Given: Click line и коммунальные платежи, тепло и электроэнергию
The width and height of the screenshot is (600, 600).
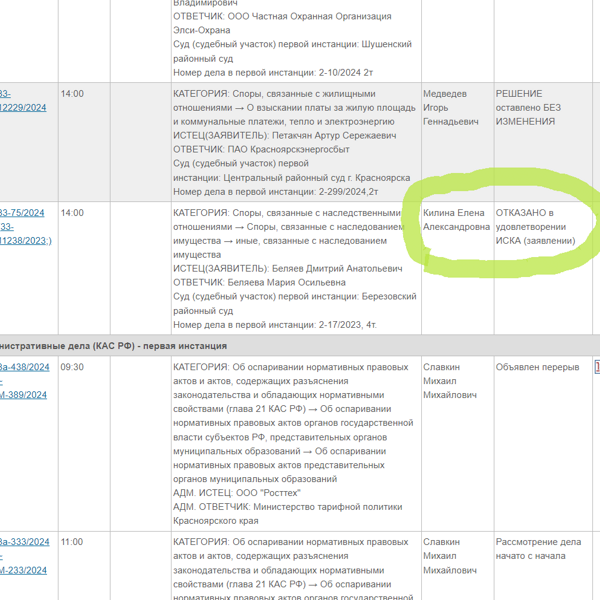Looking at the screenshot, I should (284, 122).
